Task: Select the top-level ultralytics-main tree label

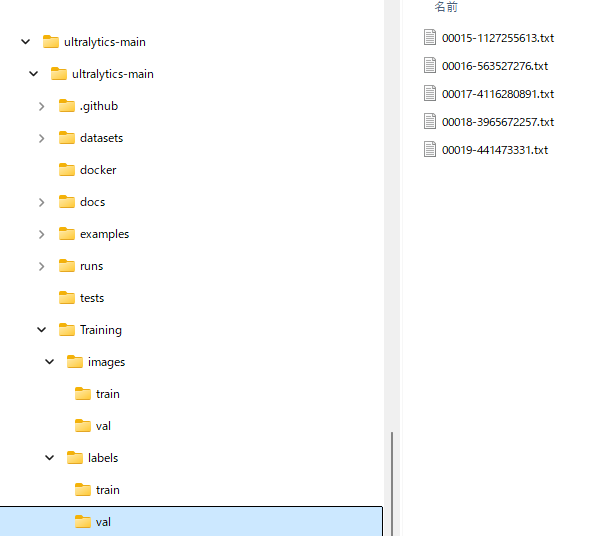Action: (x=105, y=42)
